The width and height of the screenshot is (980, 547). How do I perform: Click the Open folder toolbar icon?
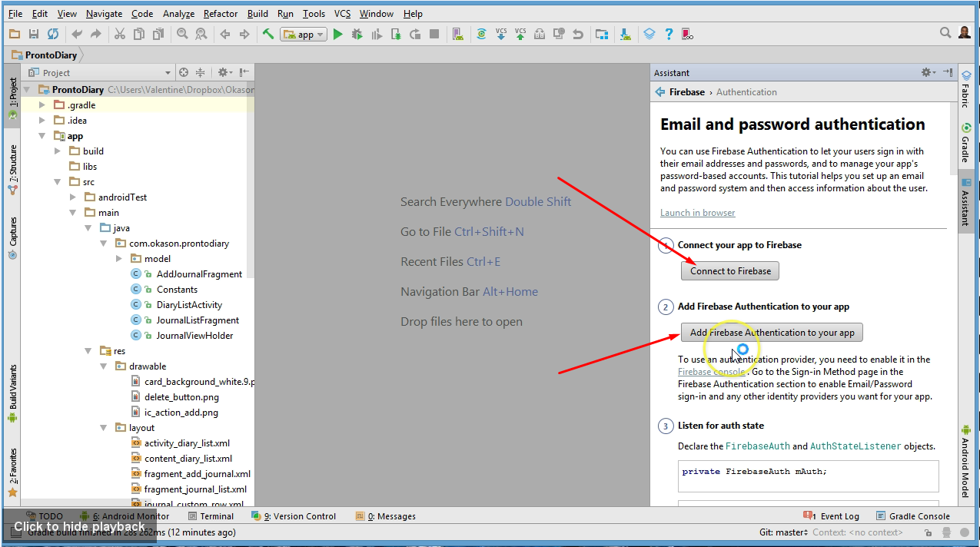[14, 34]
